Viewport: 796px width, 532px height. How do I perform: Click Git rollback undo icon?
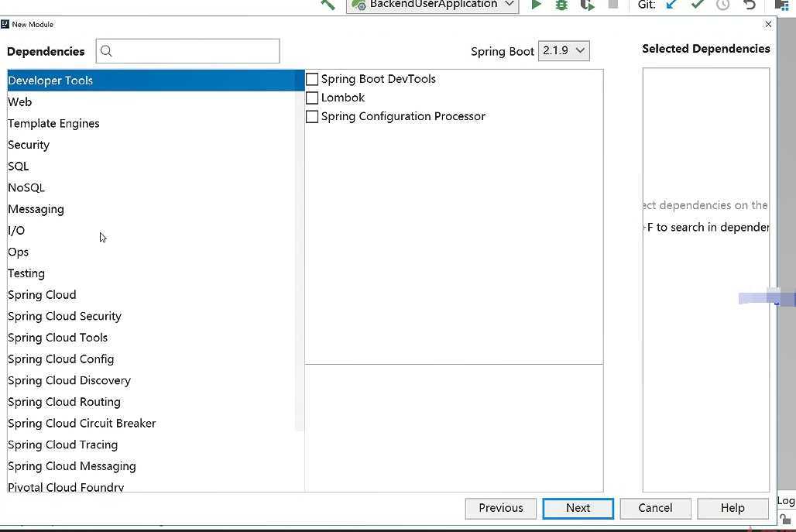[750, 5]
